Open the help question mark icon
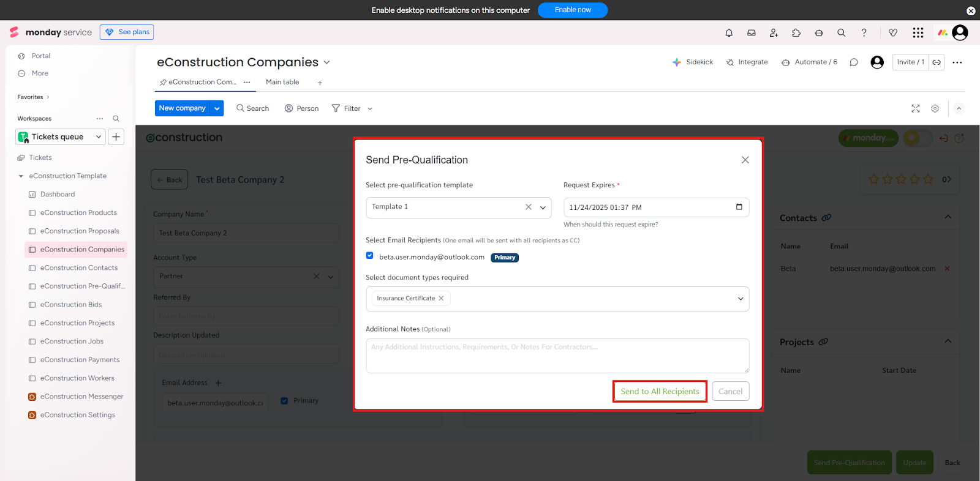The height and width of the screenshot is (481, 980). pyautogui.click(x=864, y=33)
